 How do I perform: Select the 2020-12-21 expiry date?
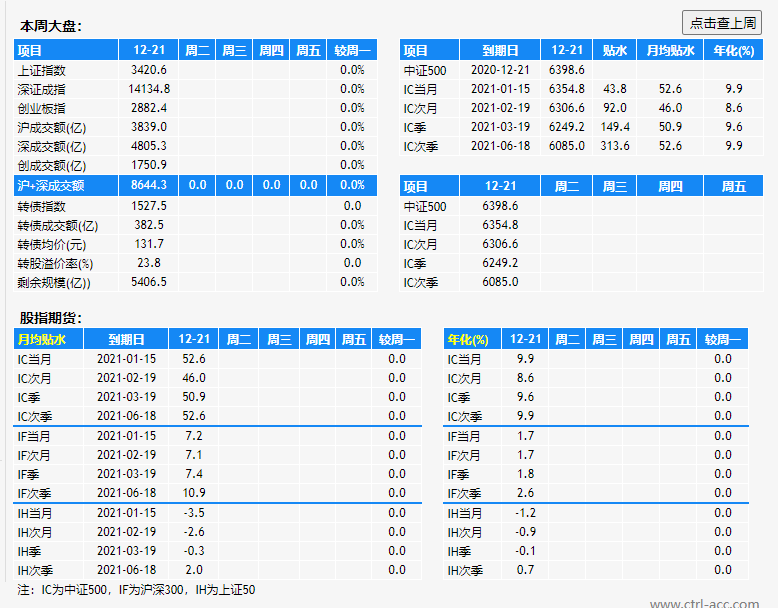500,70
